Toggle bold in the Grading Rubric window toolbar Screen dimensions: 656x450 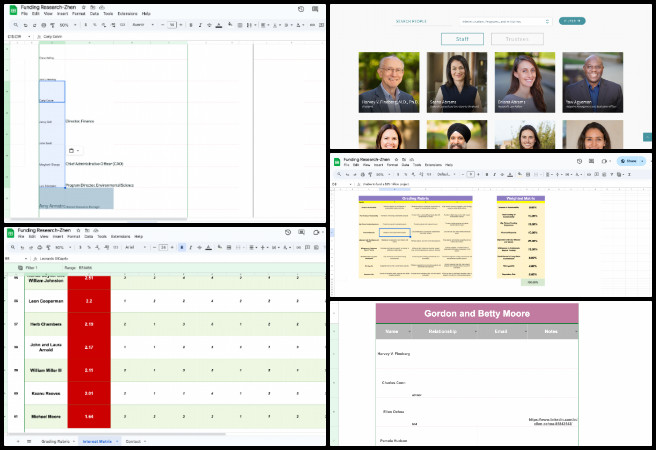[x=487, y=174]
